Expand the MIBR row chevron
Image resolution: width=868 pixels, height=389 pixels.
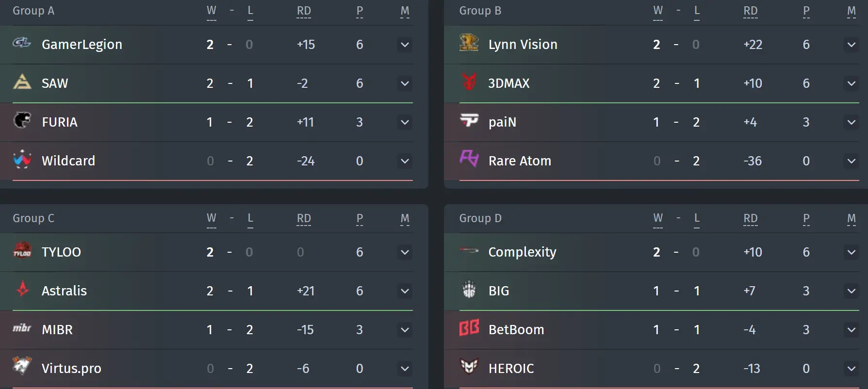click(x=405, y=330)
